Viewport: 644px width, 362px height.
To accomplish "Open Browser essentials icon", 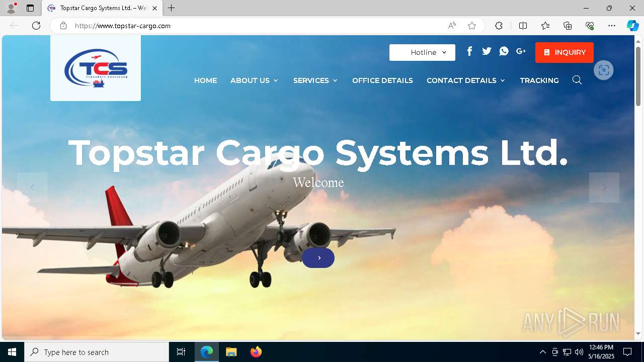I will (590, 26).
